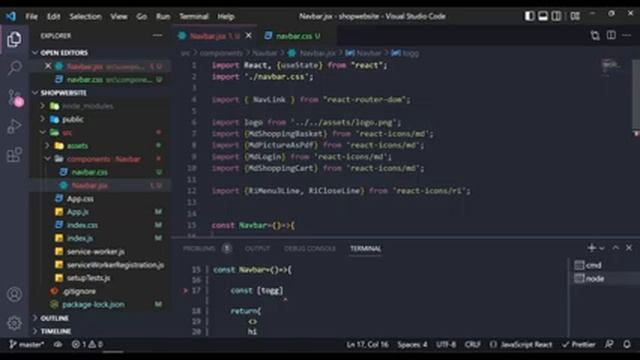The width and height of the screenshot is (640, 360).
Task: Open changes icon in editor toolbar
Action: 595,36
